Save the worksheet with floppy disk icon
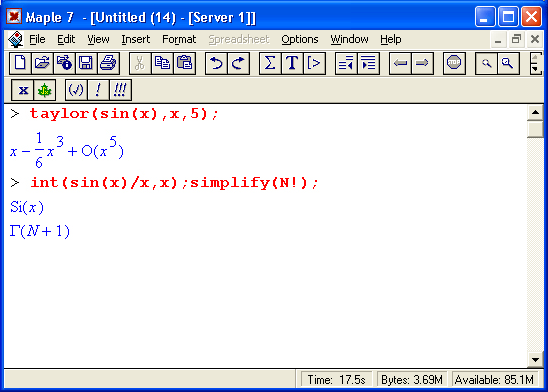Viewport: 548px width, 392px height. coord(86,63)
